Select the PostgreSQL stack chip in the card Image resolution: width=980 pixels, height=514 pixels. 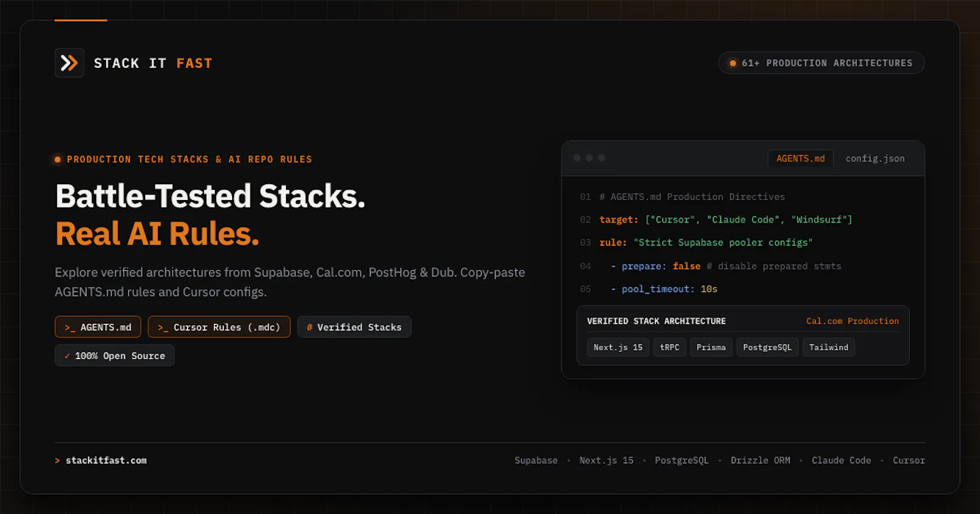[x=767, y=347]
